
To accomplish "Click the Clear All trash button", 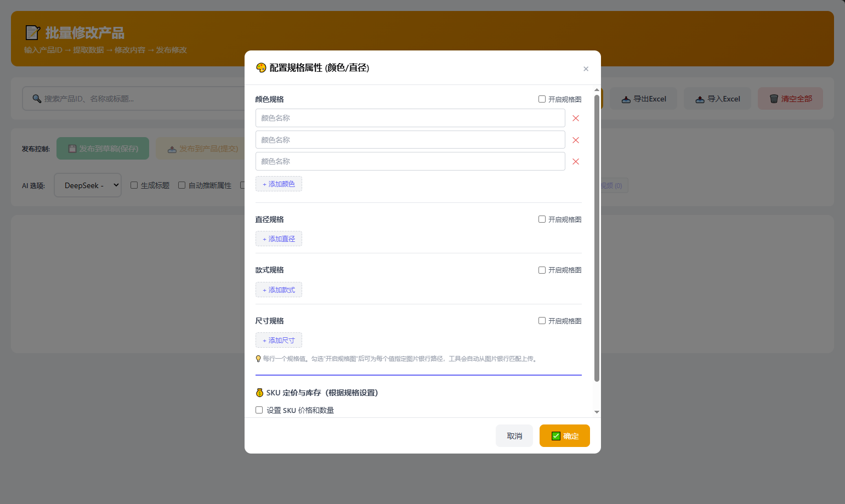I will pos(790,99).
